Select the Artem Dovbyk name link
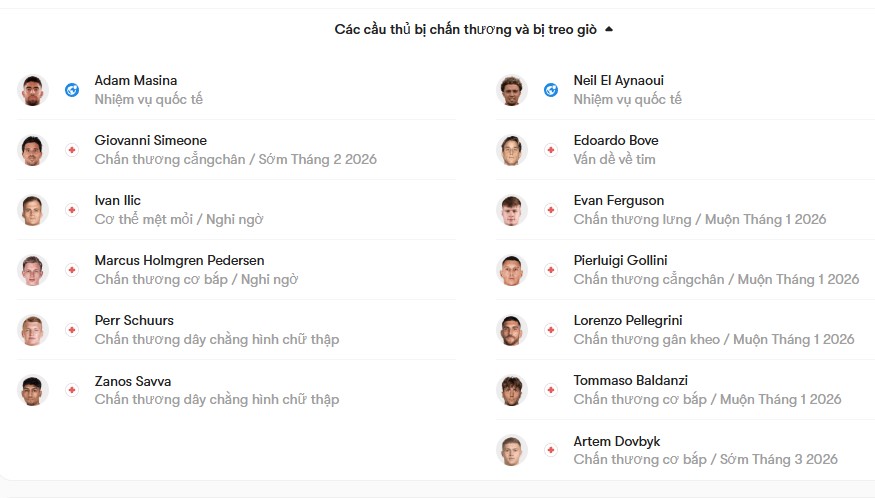 pyautogui.click(x=617, y=441)
